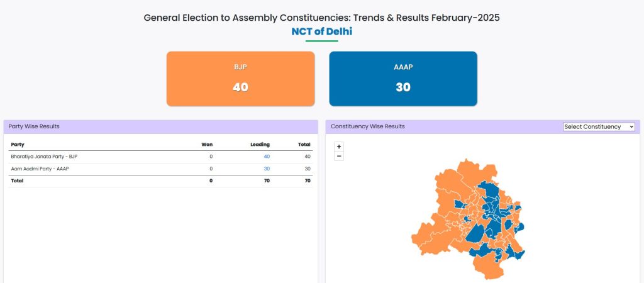Click the Leading column header
The height and width of the screenshot is (283, 644).
(260, 145)
